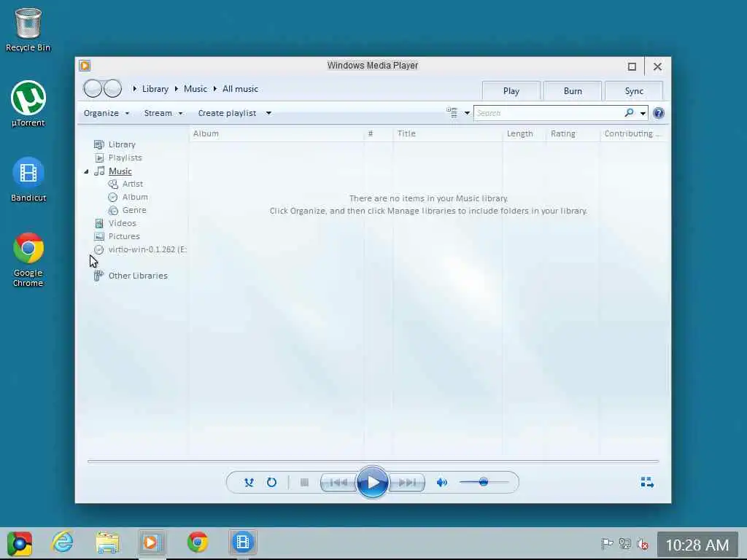Click the Create playlist button
747x560 pixels.
[x=228, y=113]
